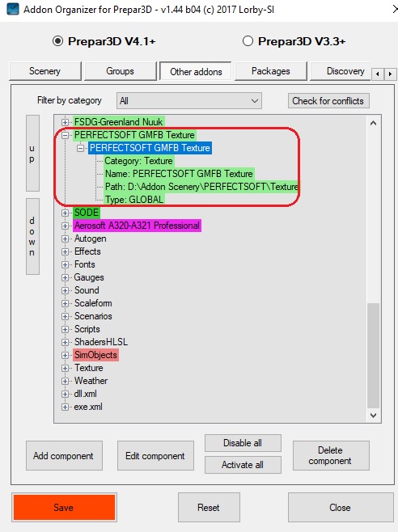
Task: Click the Addon Organizer app icon in title bar
Action: coord(13,8)
